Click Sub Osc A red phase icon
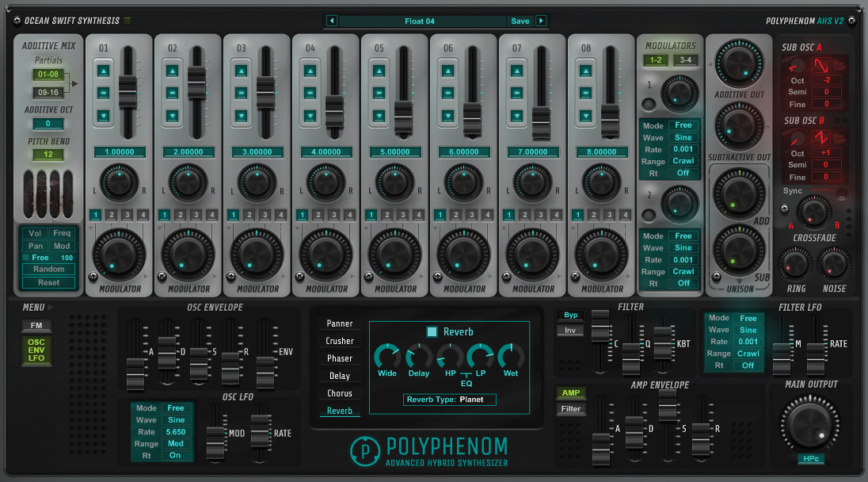This screenshot has height=482, width=868. 797,67
